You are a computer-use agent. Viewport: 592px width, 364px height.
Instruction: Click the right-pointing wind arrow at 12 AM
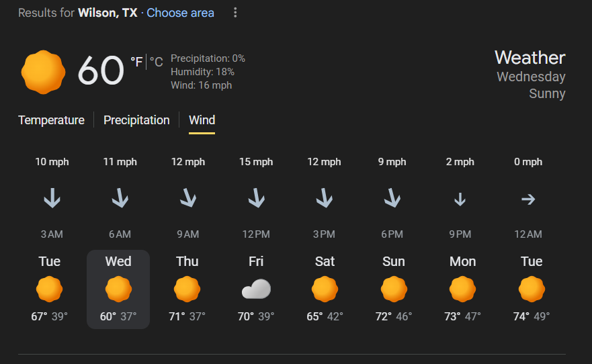point(528,199)
